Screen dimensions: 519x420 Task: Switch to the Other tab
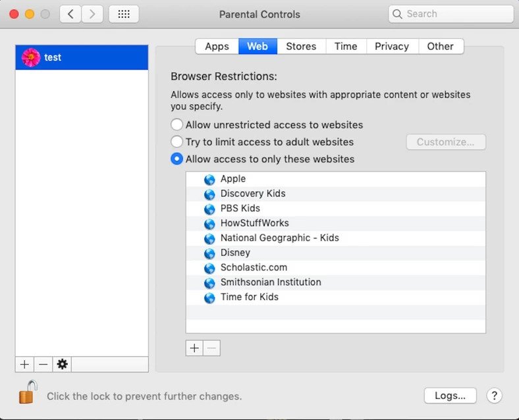441,46
